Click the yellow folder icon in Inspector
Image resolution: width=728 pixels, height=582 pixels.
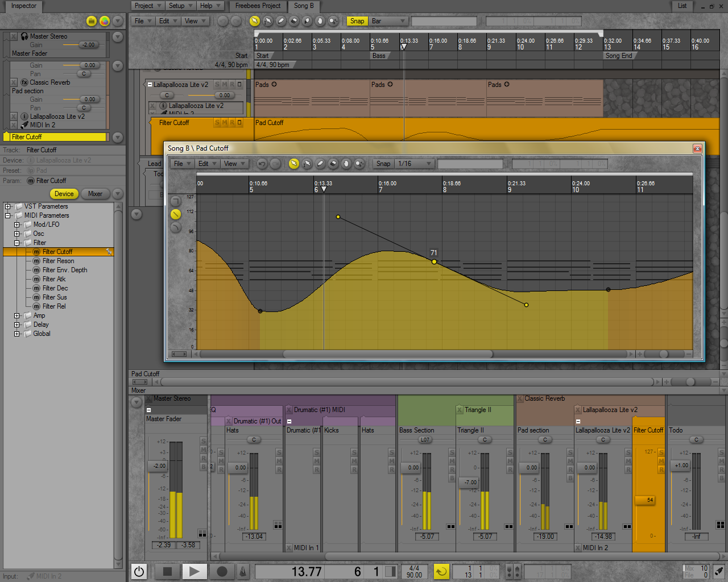coord(92,21)
